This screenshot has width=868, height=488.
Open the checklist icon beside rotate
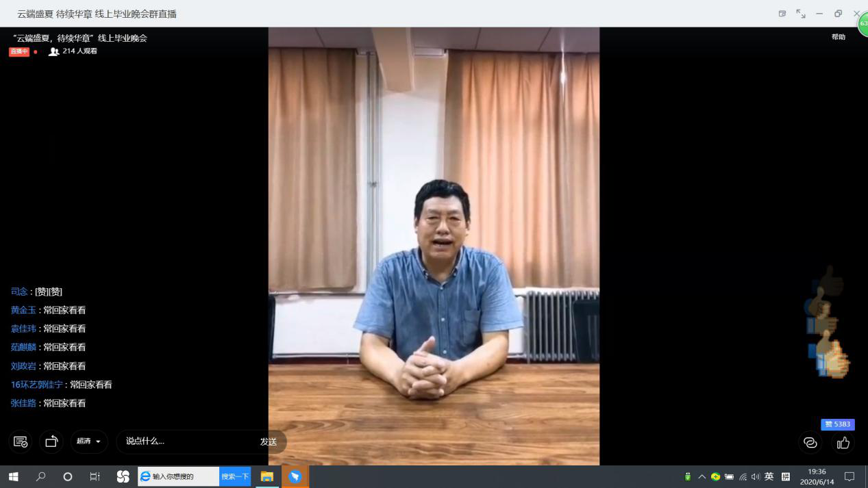(21, 441)
